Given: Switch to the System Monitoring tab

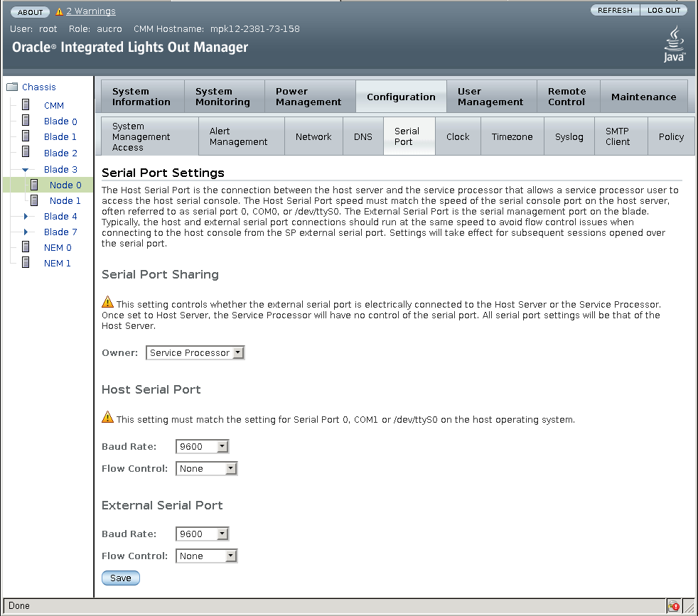Looking at the screenshot, I should pos(225,97).
